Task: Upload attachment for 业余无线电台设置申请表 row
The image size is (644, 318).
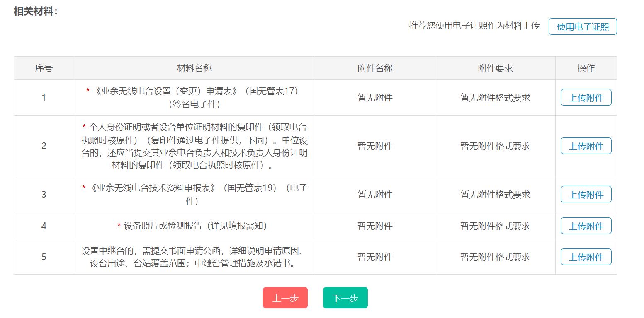Action: coord(586,98)
